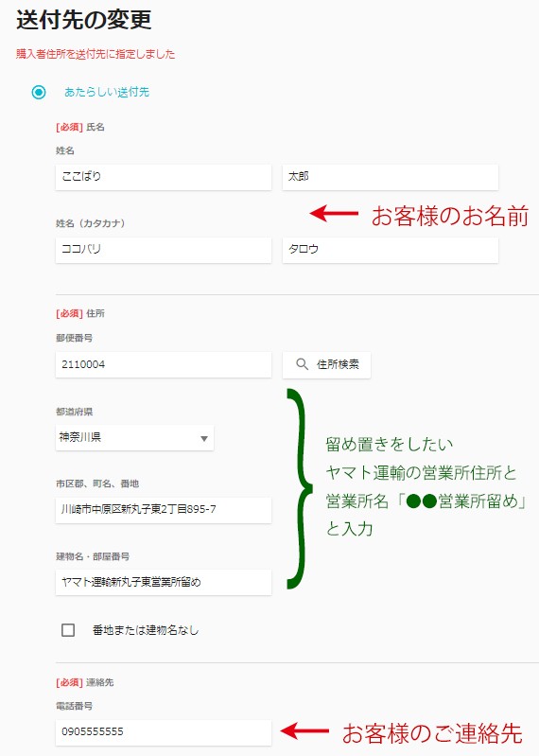Viewport: 539px width, 756px height.
Task: Click the surname field containing ここぱり
Action: click(x=164, y=177)
